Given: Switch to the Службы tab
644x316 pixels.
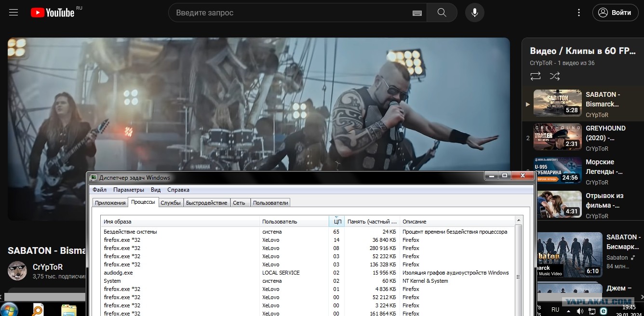Looking at the screenshot, I should 171,203.
